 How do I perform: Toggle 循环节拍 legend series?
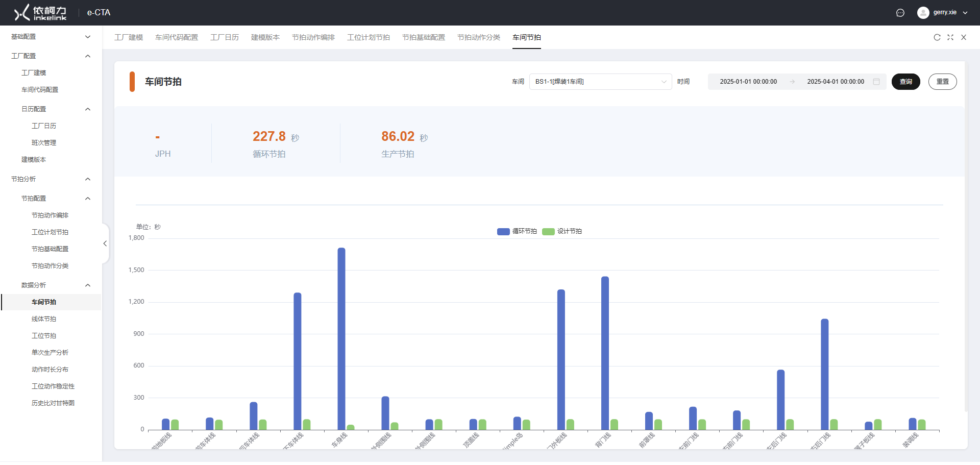coord(517,231)
